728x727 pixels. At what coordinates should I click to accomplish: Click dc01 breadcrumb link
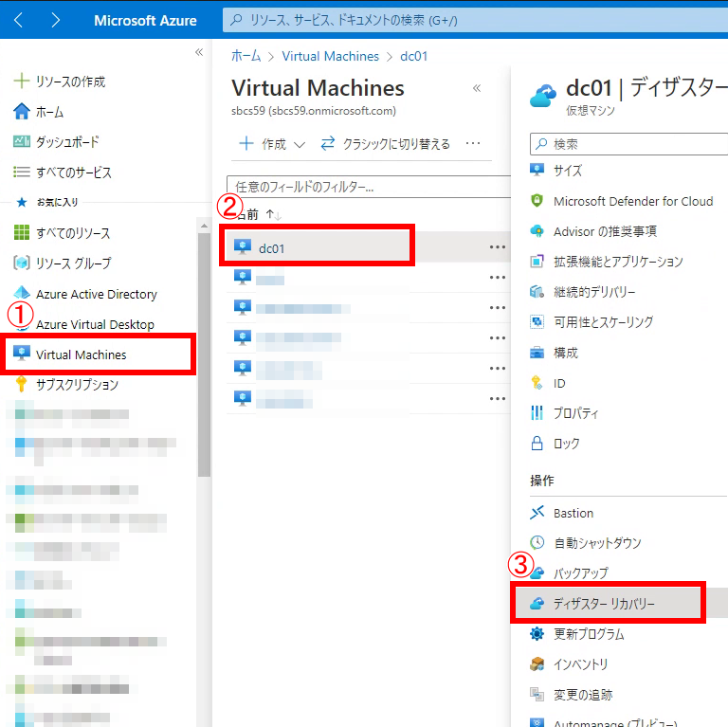point(413,56)
